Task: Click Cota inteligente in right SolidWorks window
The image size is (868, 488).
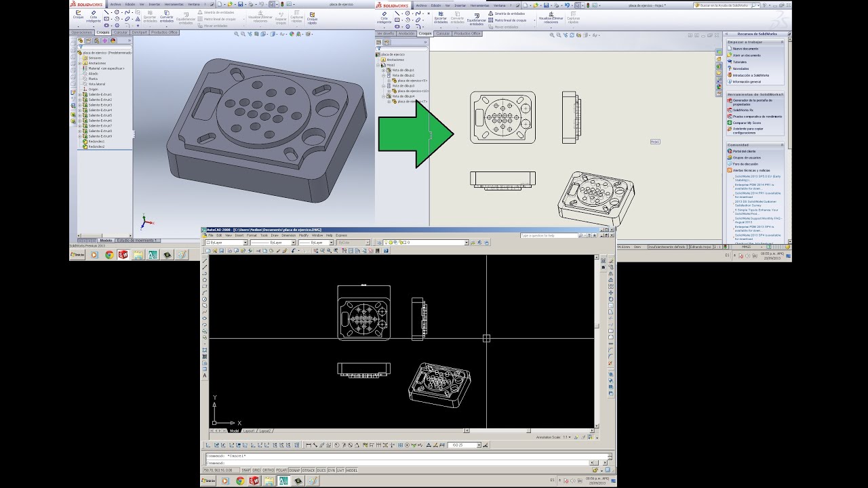Action: pyautogui.click(x=384, y=16)
